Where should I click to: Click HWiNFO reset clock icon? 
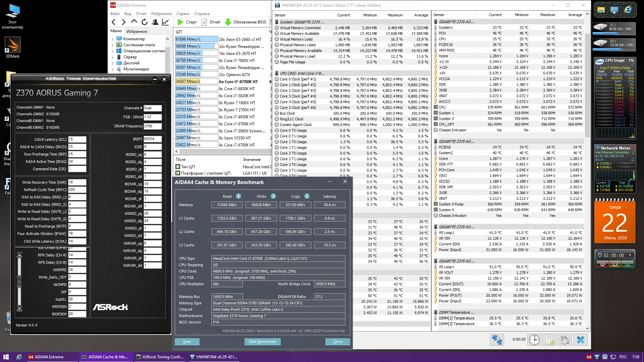tap(534, 340)
